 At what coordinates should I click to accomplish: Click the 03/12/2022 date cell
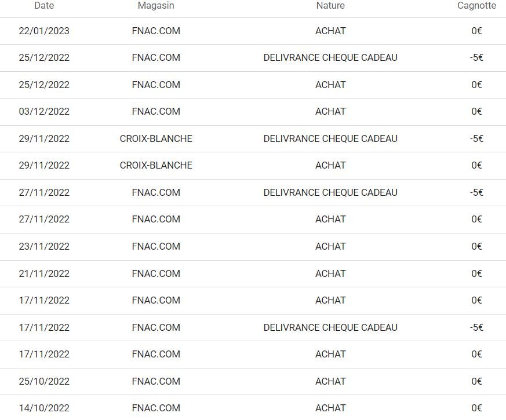coord(44,112)
